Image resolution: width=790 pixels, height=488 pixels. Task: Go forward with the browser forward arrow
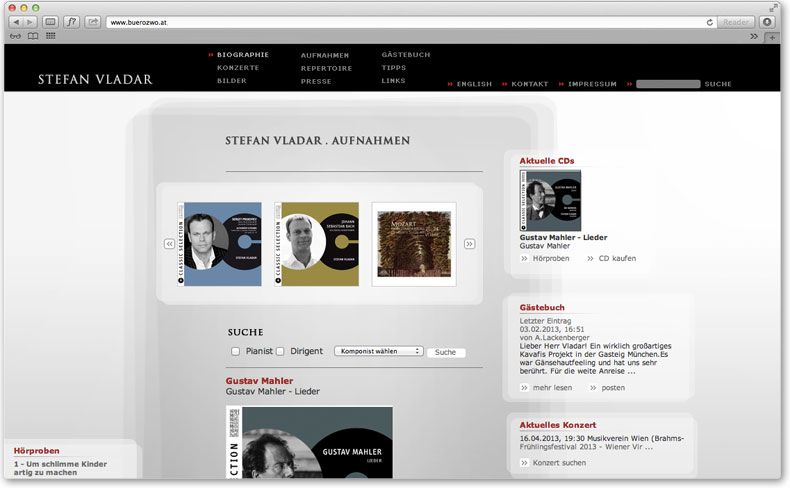pos(30,22)
